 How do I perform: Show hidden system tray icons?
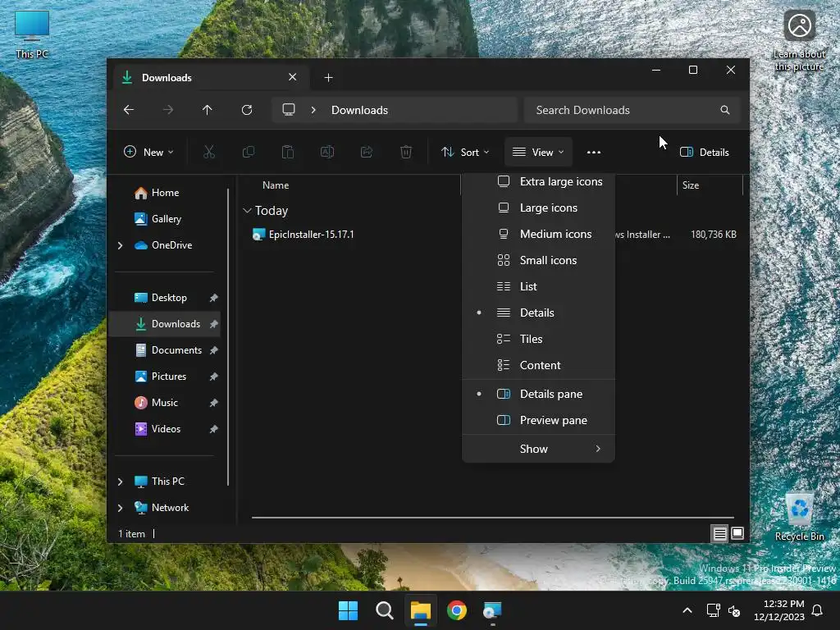(x=687, y=610)
